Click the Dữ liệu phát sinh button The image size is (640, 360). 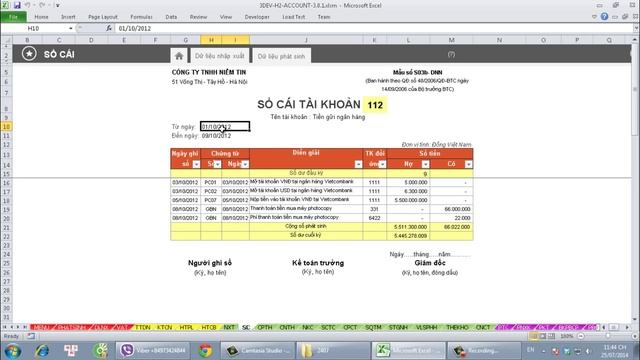pos(282,56)
